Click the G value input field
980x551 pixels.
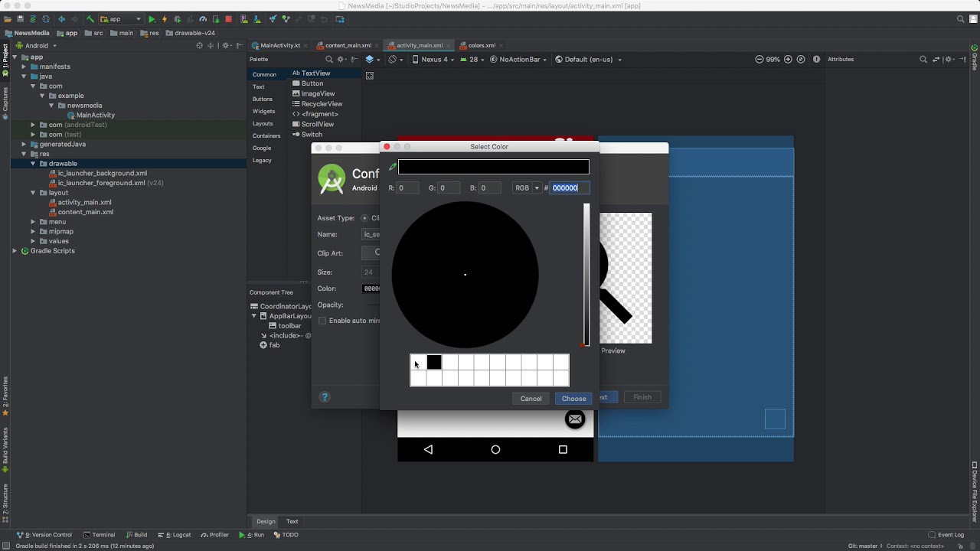(449, 187)
